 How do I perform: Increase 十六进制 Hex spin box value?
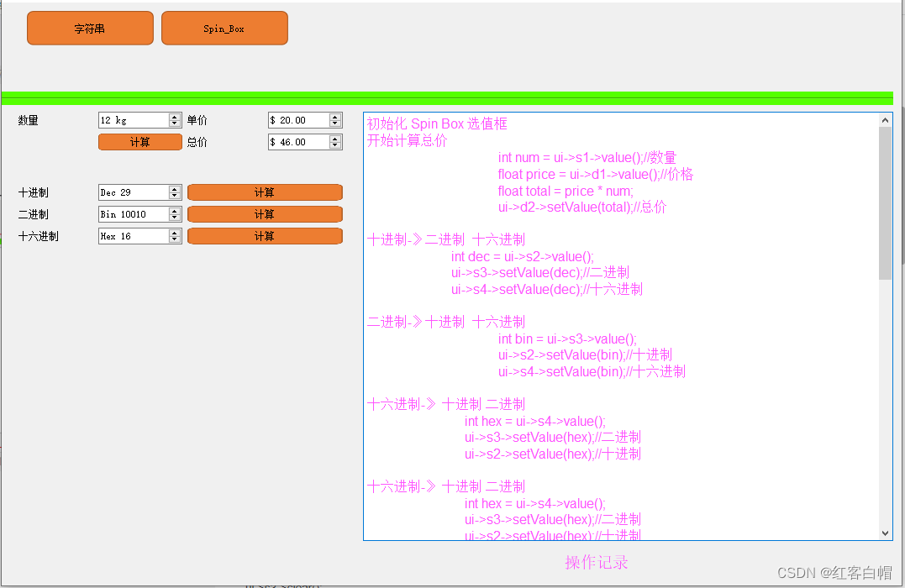tap(175, 233)
